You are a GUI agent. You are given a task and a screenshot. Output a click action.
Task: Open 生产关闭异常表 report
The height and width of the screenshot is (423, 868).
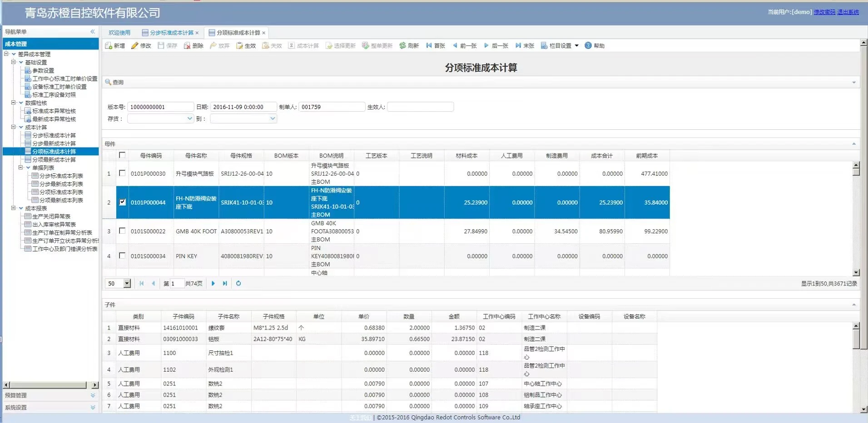(51, 216)
